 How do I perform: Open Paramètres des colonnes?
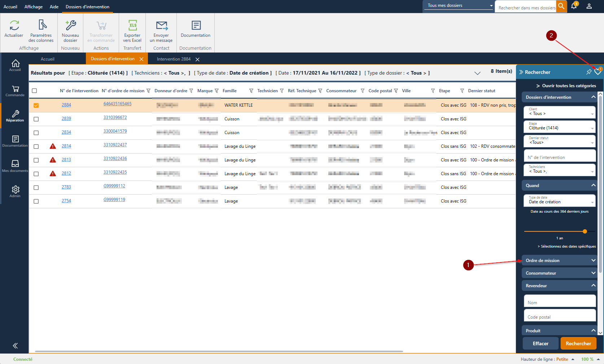pyautogui.click(x=41, y=25)
